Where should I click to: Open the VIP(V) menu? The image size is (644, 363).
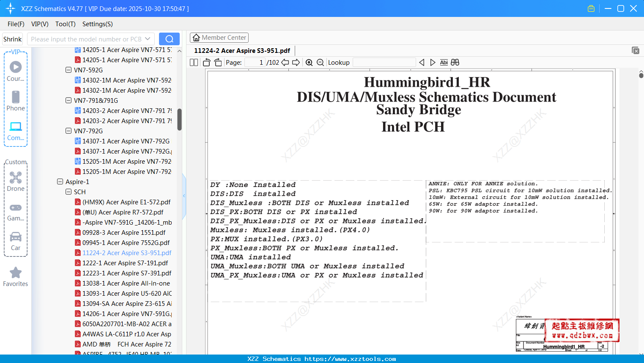(x=40, y=24)
